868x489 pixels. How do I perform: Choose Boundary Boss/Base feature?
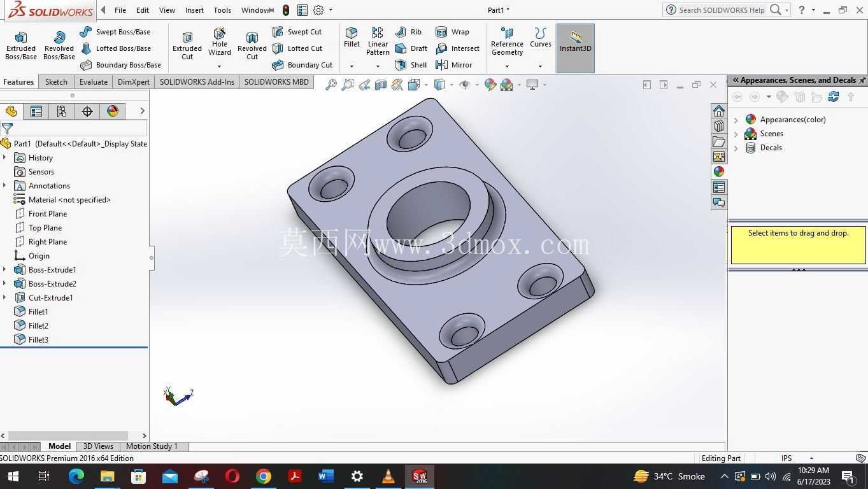[x=120, y=65]
